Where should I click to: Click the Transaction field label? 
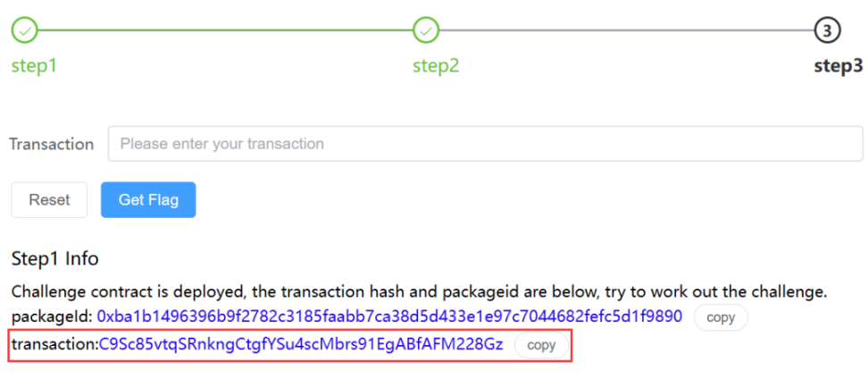click(x=52, y=144)
